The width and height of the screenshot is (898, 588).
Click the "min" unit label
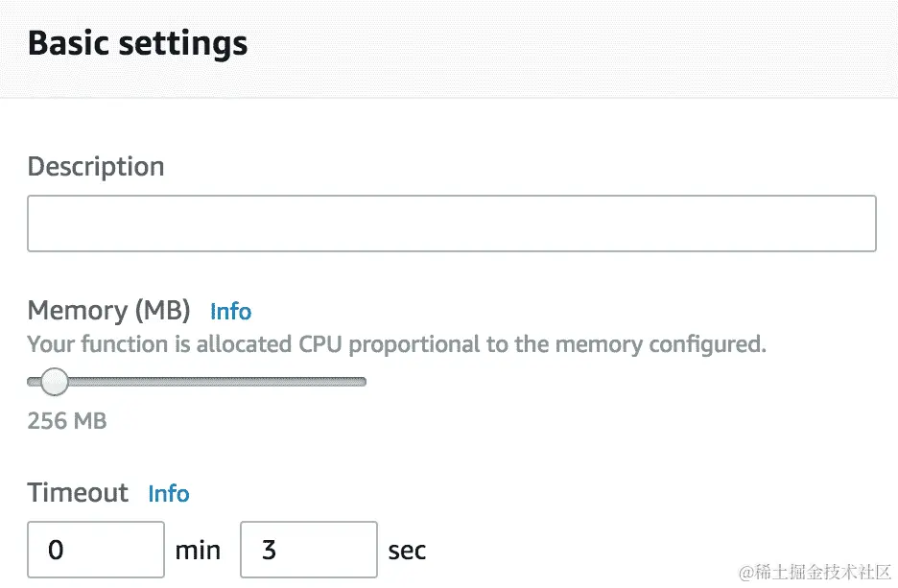pos(198,551)
